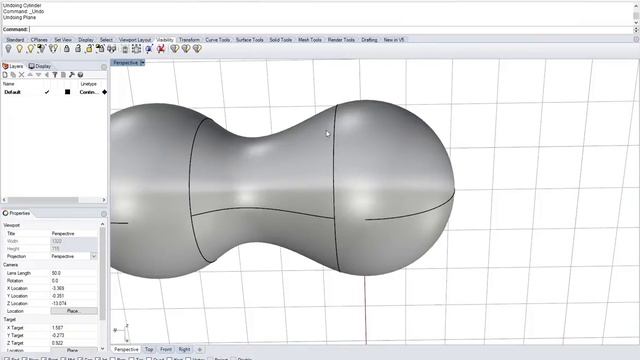This screenshot has width=640, height=360.
Task: Click the Layers panel horizontal scrollbar
Action: (53, 200)
